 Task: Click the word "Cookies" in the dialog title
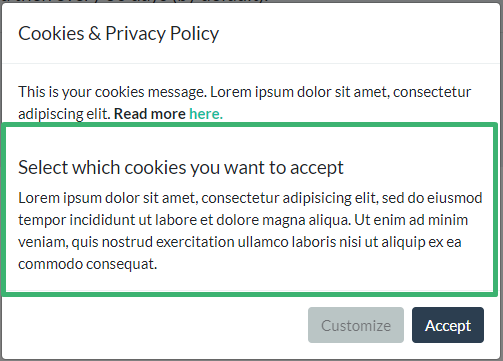coord(51,33)
